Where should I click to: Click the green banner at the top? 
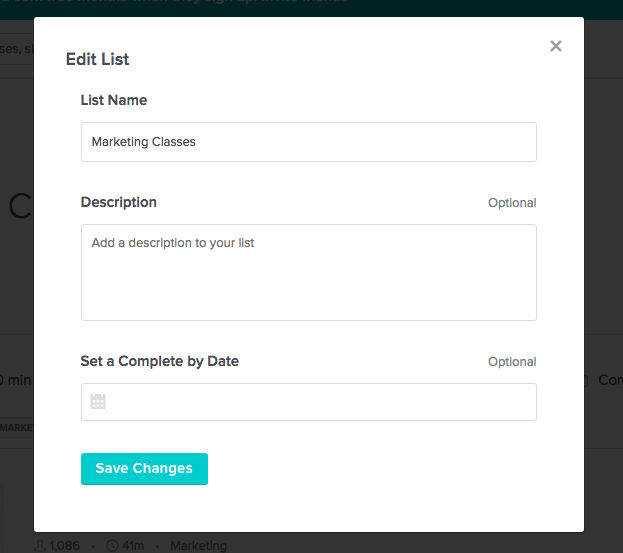[300, 5]
